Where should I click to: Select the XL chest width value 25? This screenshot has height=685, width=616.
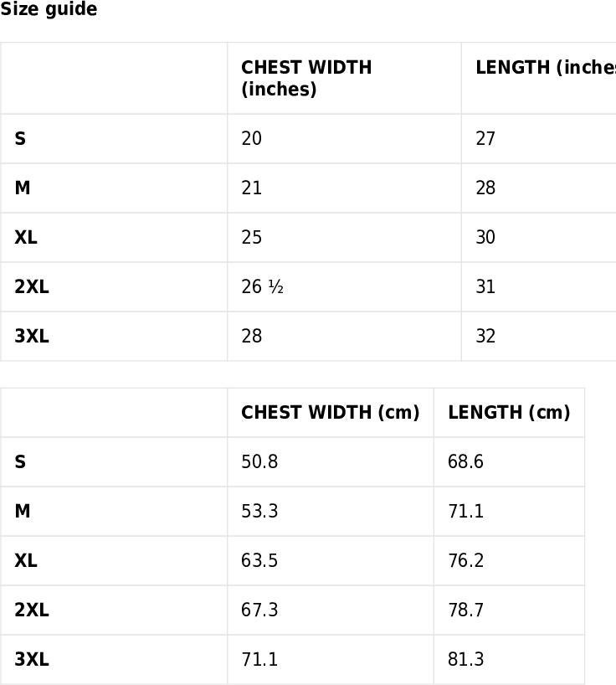(x=251, y=237)
